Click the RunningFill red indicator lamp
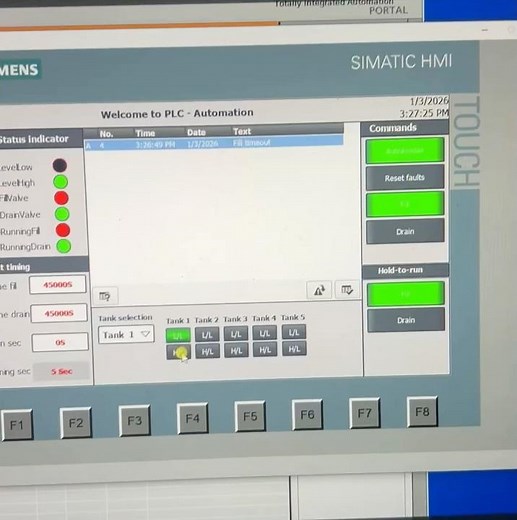The width and height of the screenshot is (517, 520). [63, 230]
